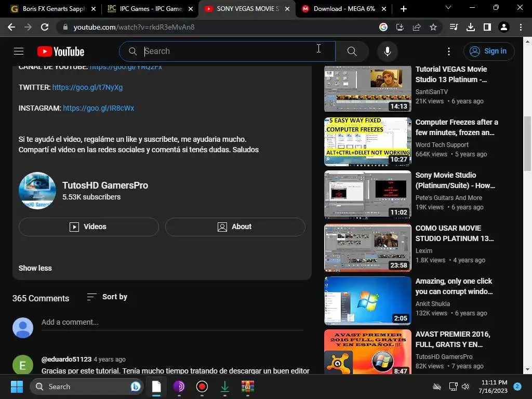Share this page from the address bar
This screenshot has height=399, width=532.
click(417, 27)
